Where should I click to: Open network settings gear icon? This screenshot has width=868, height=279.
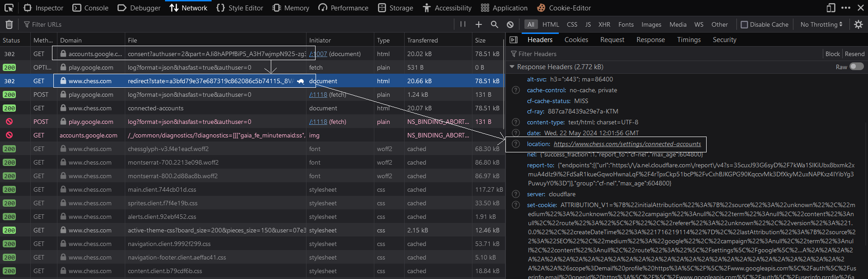[859, 24]
